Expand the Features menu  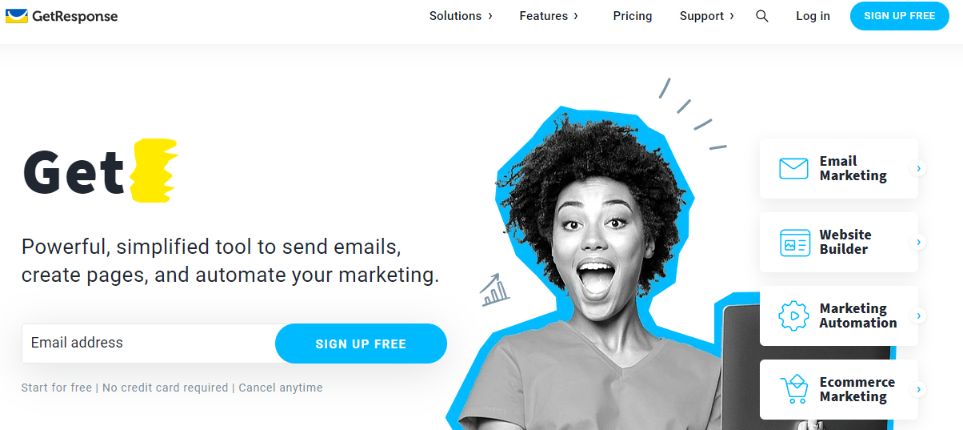(x=548, y=16)
